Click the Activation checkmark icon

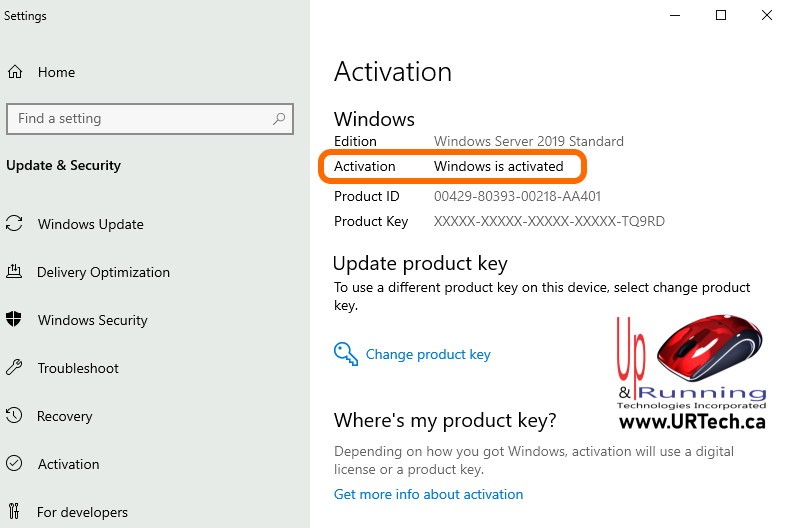click(x=15, y=464)
